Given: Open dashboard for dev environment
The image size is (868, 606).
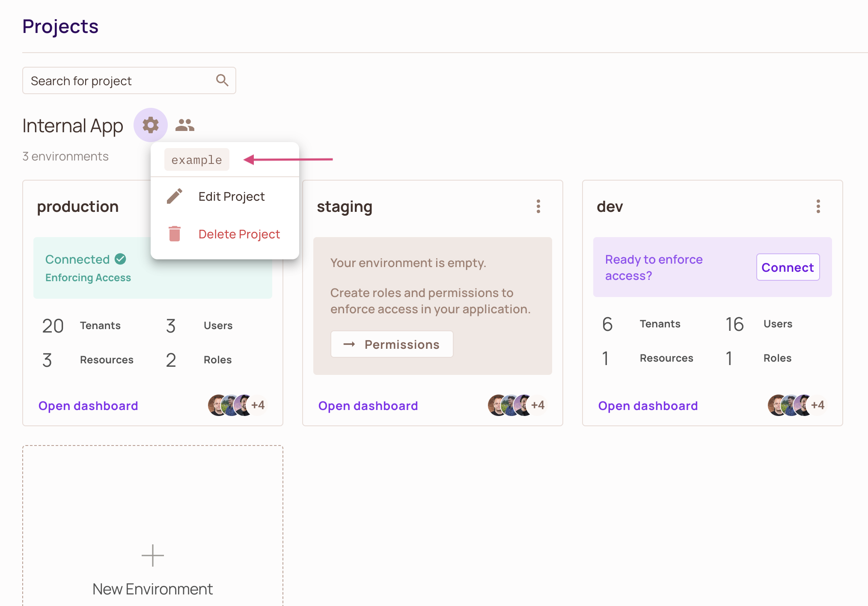Looking at the screenshot, I should point(648,406).
